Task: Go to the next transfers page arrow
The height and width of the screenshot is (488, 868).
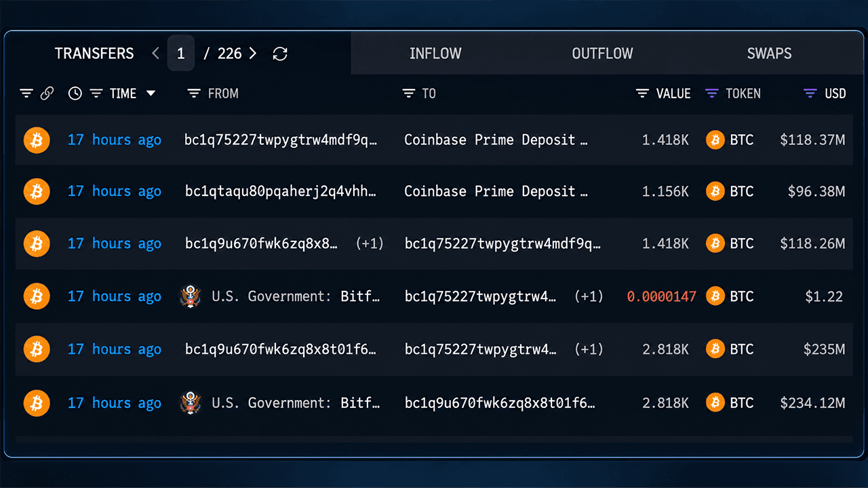Action: (253, 54)
